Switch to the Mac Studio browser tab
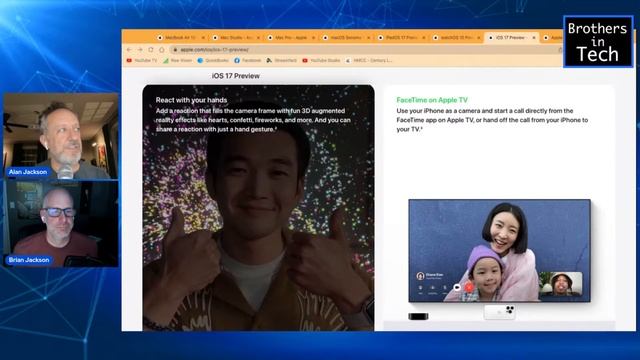 (x=236, y=38)
